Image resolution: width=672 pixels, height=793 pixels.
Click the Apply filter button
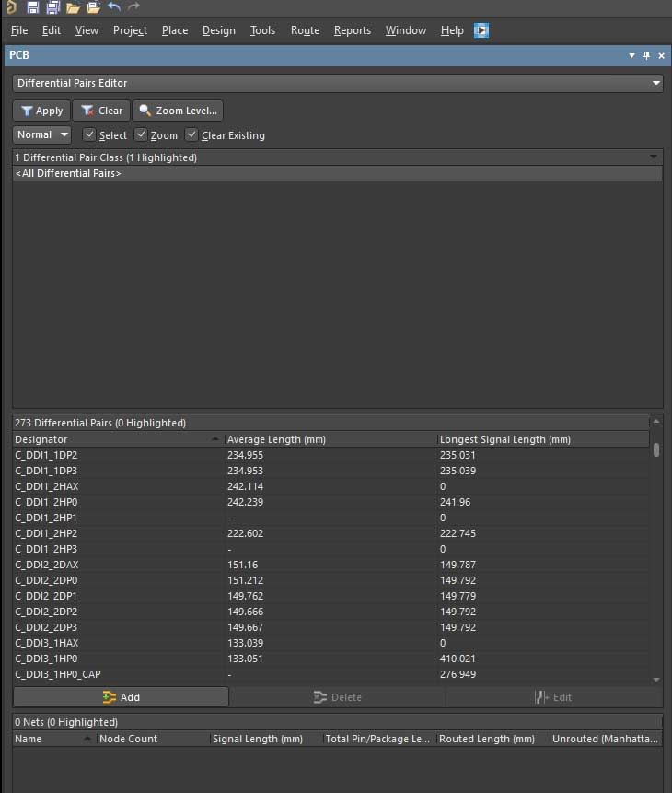[x=41, y=111]
